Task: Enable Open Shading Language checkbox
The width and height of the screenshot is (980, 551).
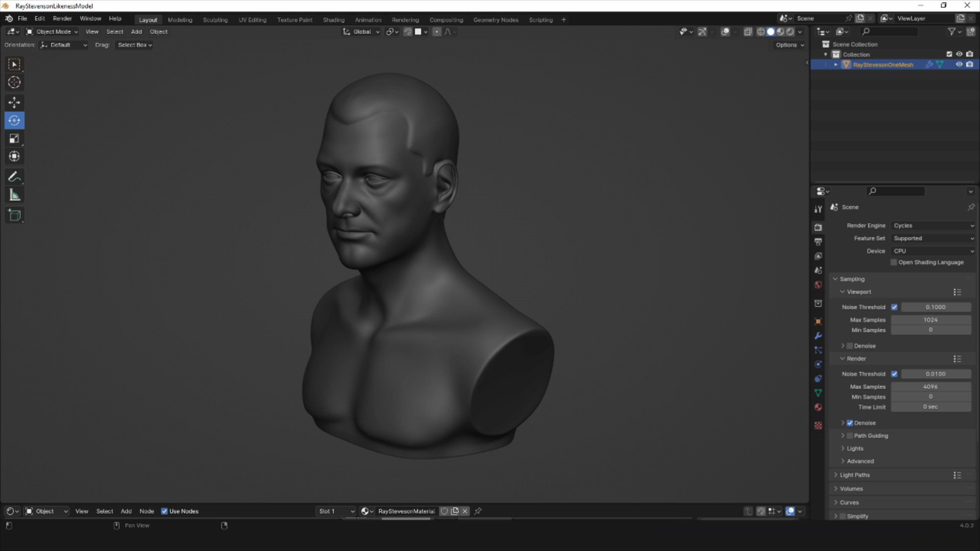Action: [x=894, y=262]
